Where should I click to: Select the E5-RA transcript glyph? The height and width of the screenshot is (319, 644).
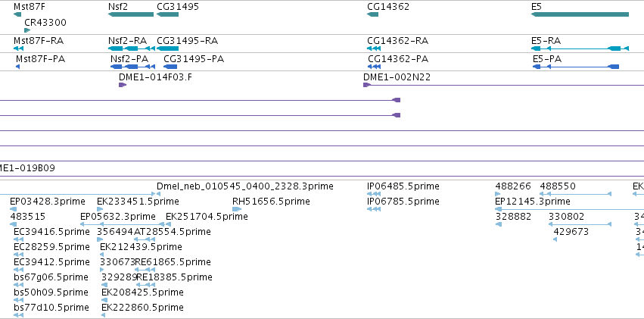coord(580,48)
